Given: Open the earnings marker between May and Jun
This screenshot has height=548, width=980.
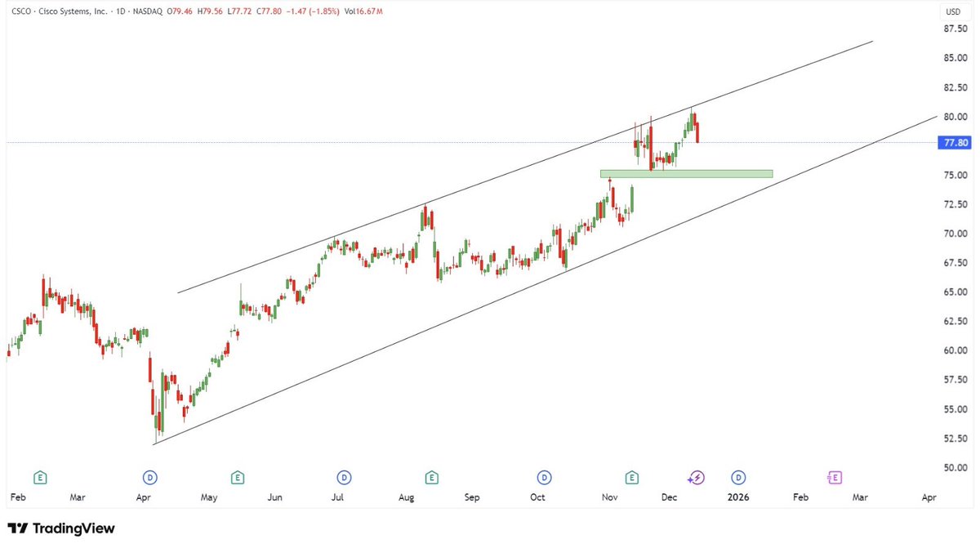Looking at the screenshot, I should tap(237, 477).
